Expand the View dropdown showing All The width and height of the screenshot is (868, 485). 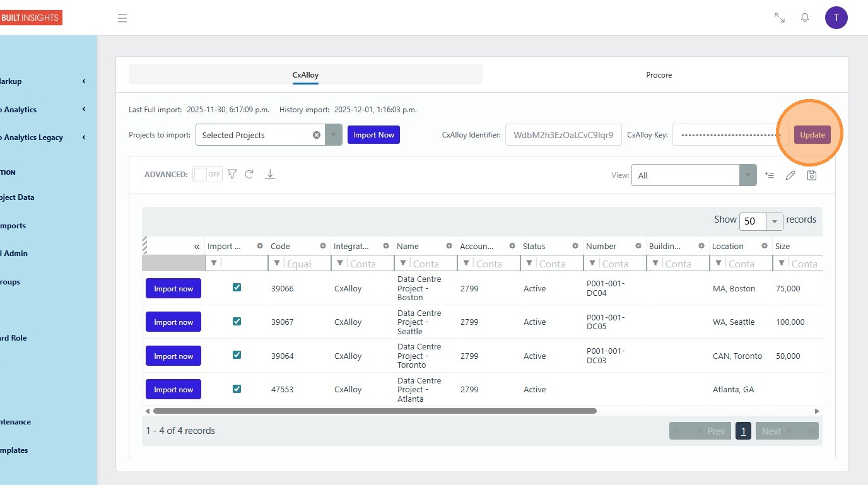click(748, 175)
